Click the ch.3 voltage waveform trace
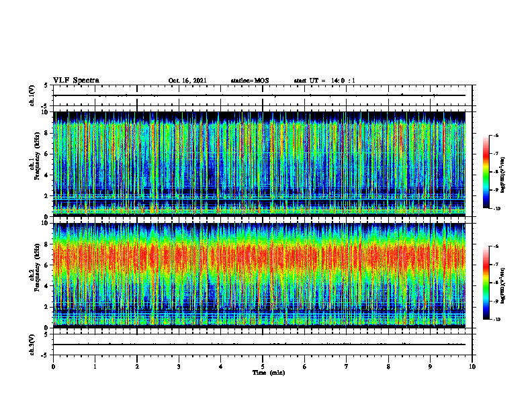This screenshot has width=532, height=411. click(259, 345)
